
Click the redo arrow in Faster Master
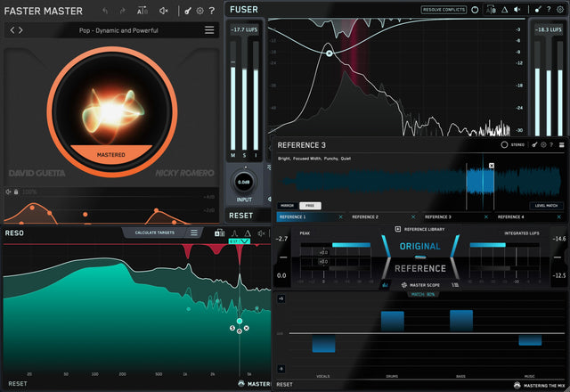(x=122, y=11)
